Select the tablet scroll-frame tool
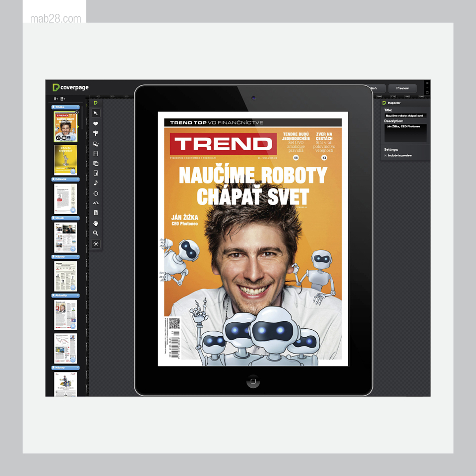 pos(96,173)
